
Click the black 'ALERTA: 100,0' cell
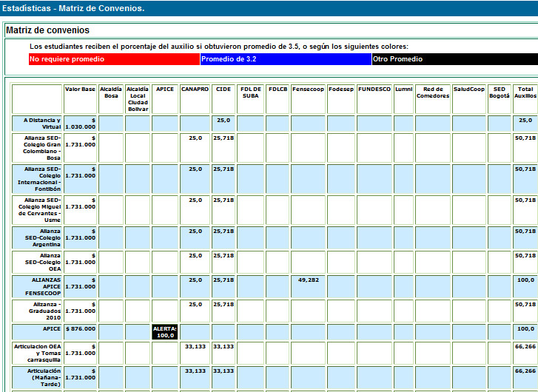pyautogui.click(x=165, y=332)
